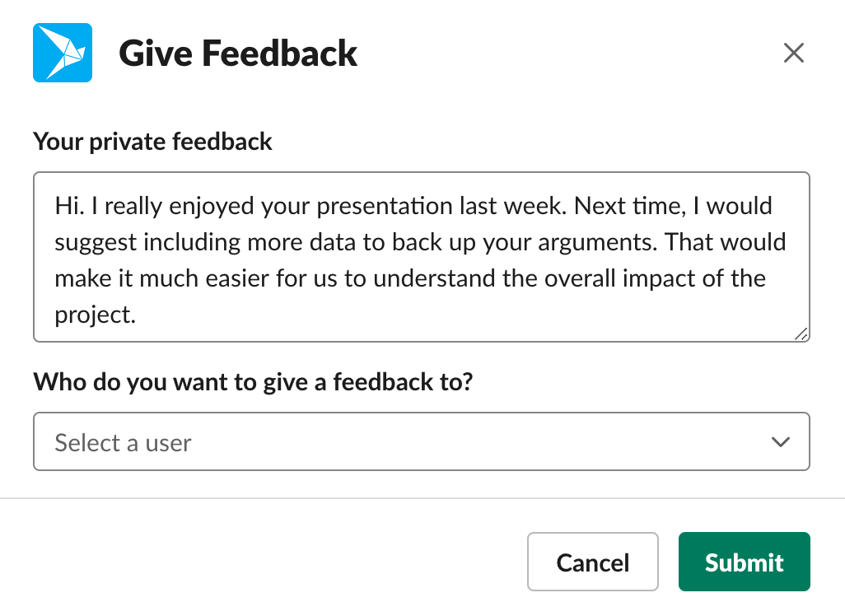Click the chevron arrow in user selector

[780, 442]
